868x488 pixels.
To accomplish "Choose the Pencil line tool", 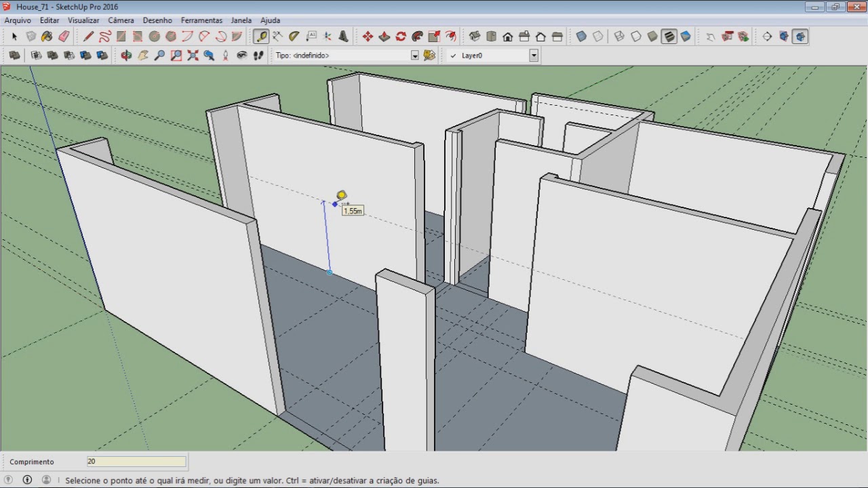I will point(88,37).
